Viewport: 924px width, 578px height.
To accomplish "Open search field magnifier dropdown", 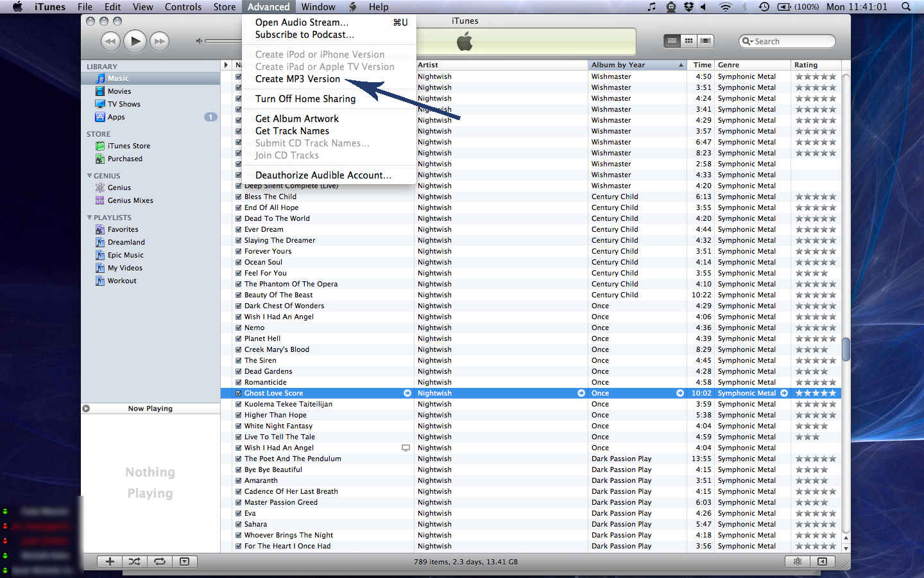I will [748, 41].
